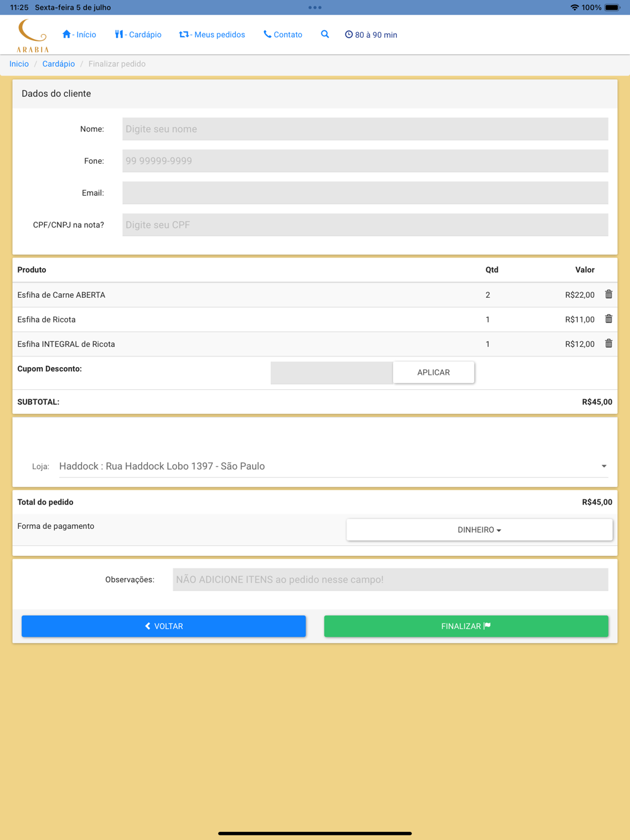
Task: Focus the Nome input field
Action: point(365,129)
